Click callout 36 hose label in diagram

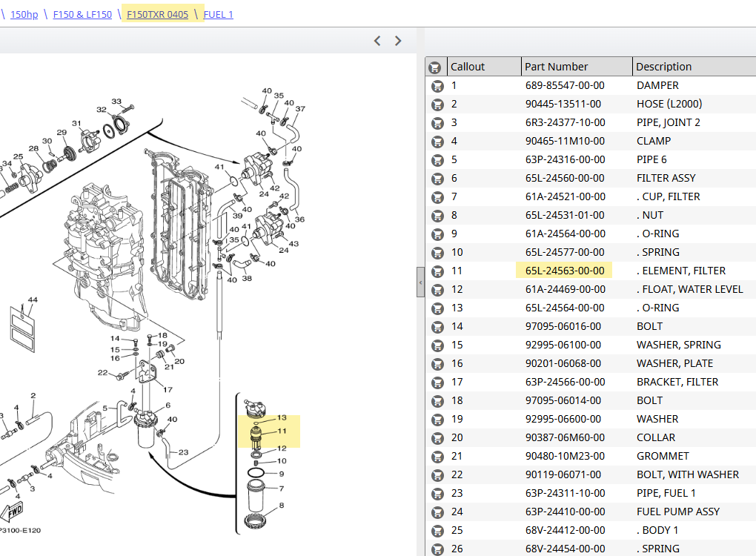[300, 219]
